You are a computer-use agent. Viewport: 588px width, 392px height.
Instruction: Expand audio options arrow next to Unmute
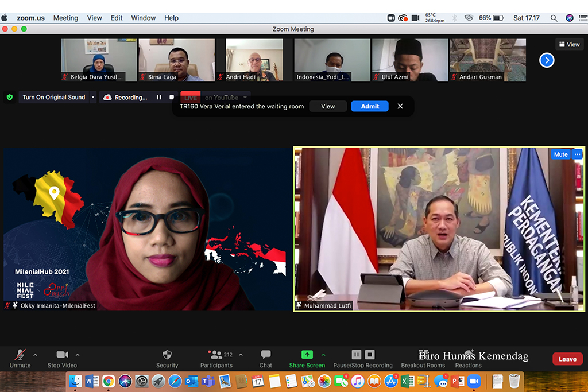tap(35, 355)
